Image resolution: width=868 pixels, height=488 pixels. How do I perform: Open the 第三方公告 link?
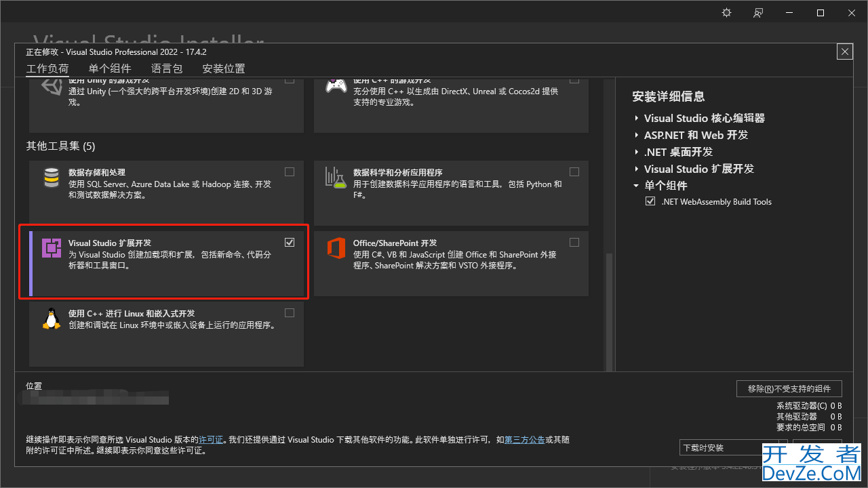click(x=525, y=440)
